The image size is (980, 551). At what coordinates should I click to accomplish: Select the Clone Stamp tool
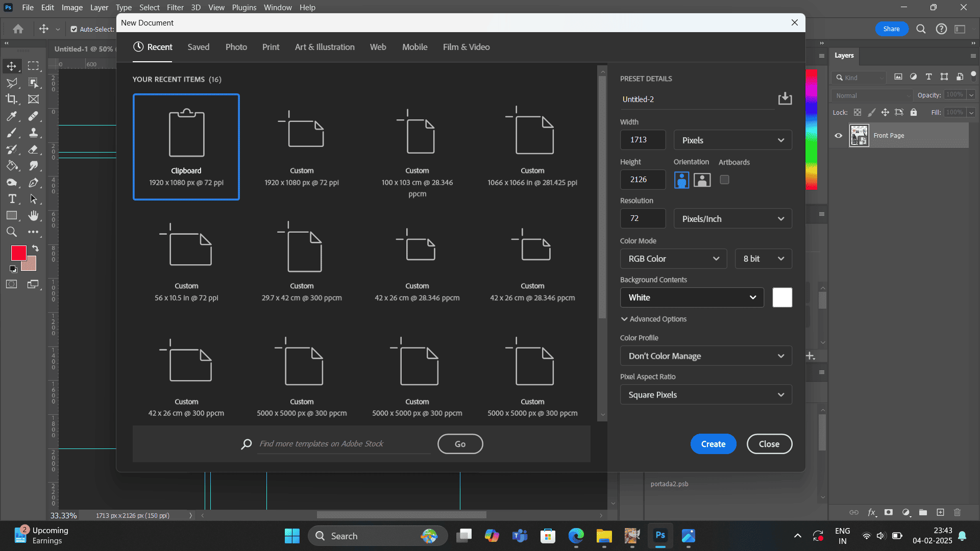click(x=33, y=133)
